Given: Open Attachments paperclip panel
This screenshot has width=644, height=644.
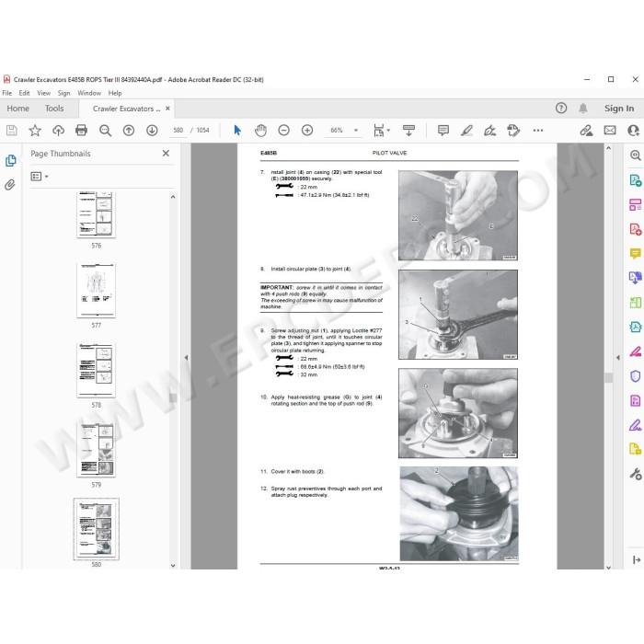Looking at the screenshot, I should coord(10,185).
